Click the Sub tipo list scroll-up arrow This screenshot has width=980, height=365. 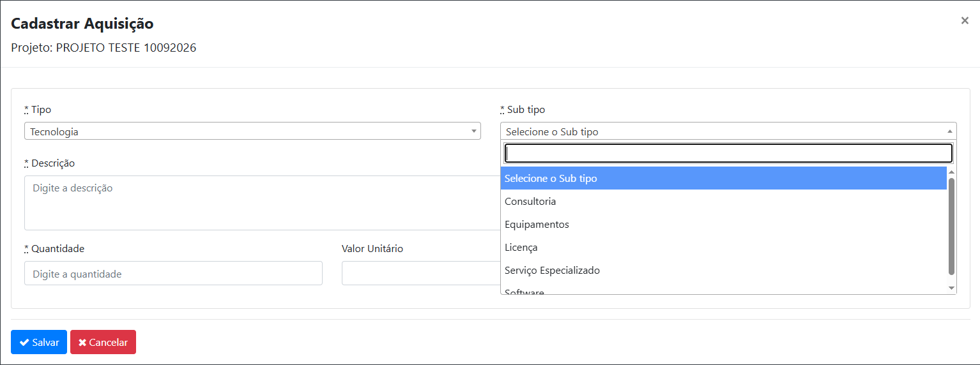click(951, 172)
